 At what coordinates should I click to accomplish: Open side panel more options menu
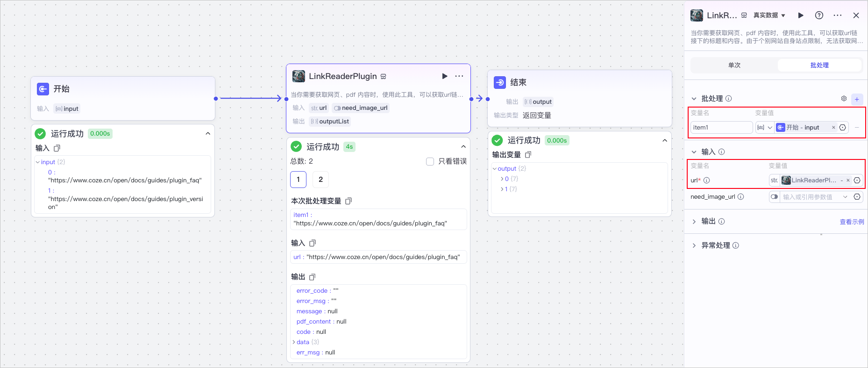[838, 15]
